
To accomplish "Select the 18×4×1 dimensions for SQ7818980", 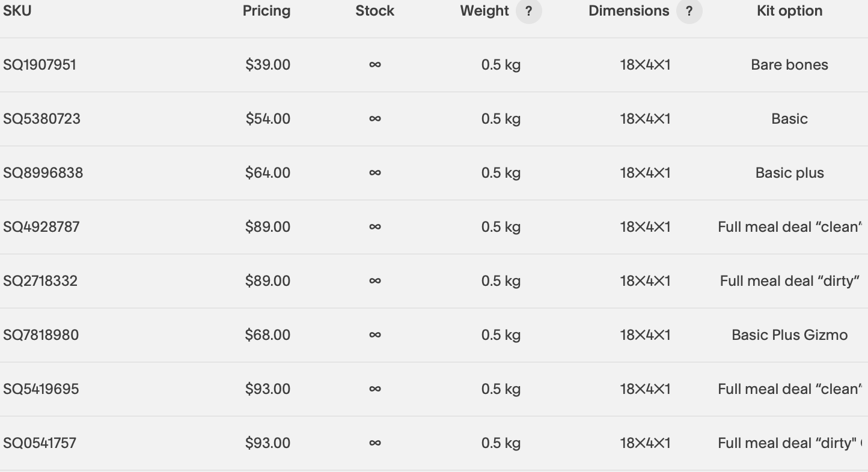I will pos(645,335).
